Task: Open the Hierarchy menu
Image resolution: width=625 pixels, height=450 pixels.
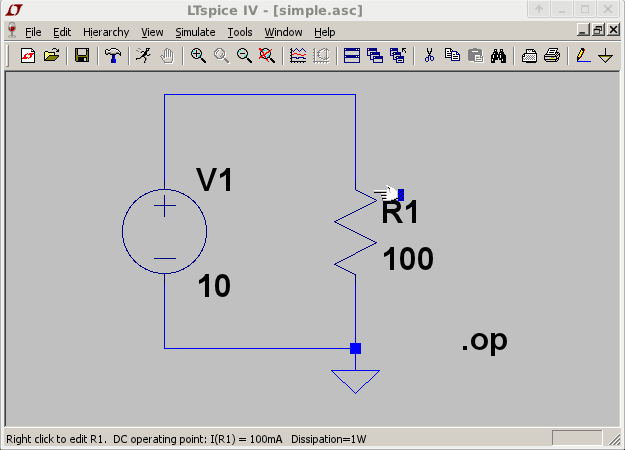Action: pyautogui.click(x=106, y=32)
